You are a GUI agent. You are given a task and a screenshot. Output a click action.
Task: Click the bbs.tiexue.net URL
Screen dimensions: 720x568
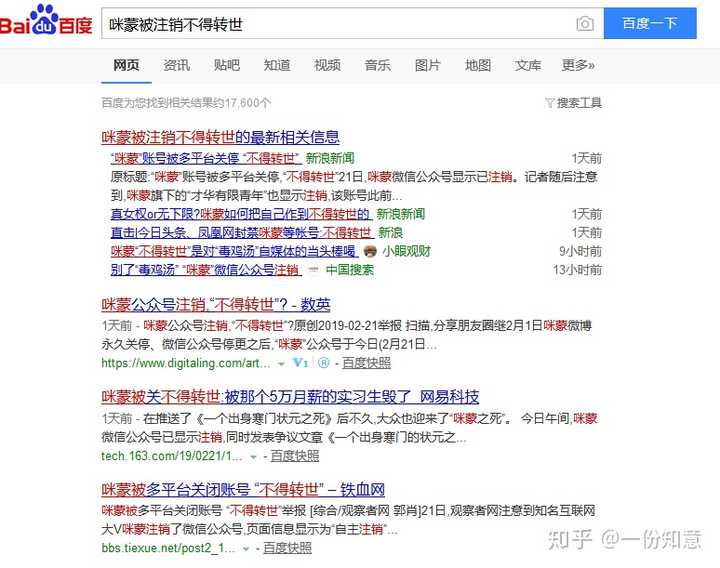[x=169, y=548]
